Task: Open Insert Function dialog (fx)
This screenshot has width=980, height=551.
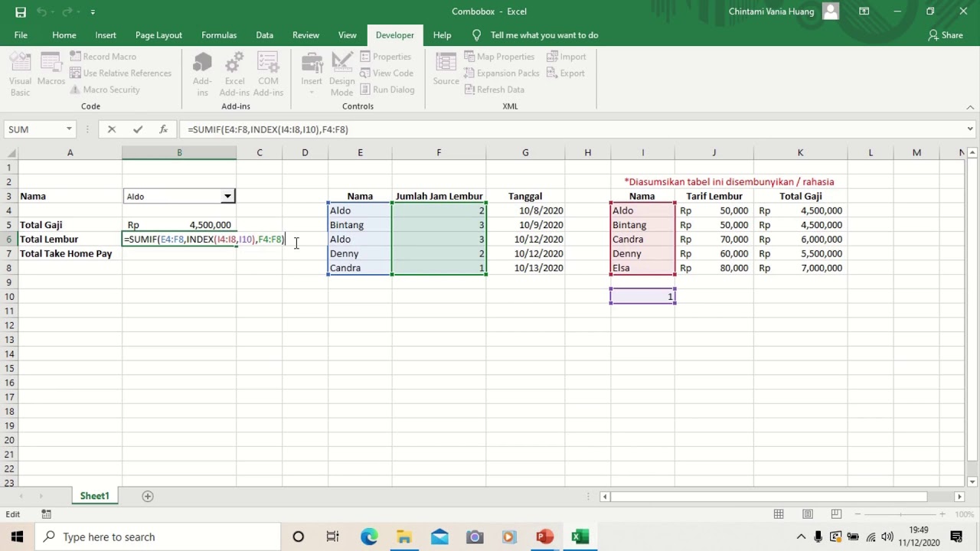Action: 163,129
